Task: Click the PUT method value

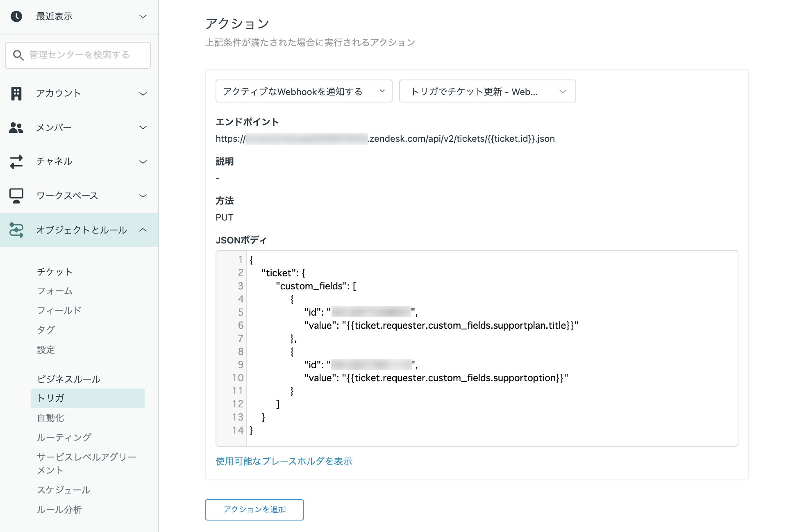Action: pos(225,217)
